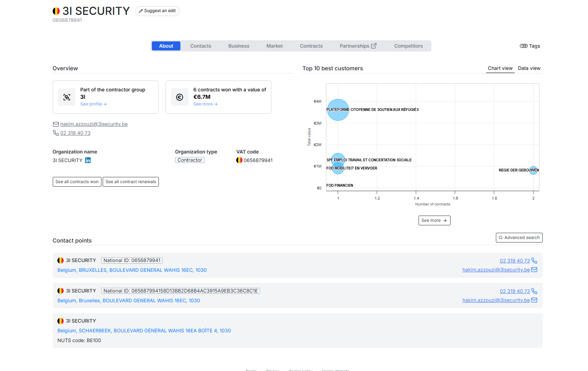
Task: Open See more under contracts won value
Action: click(205, 104)
